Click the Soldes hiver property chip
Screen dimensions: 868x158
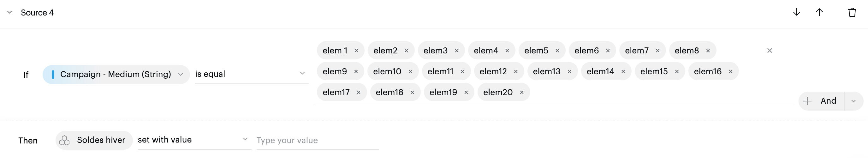[94, 140]
